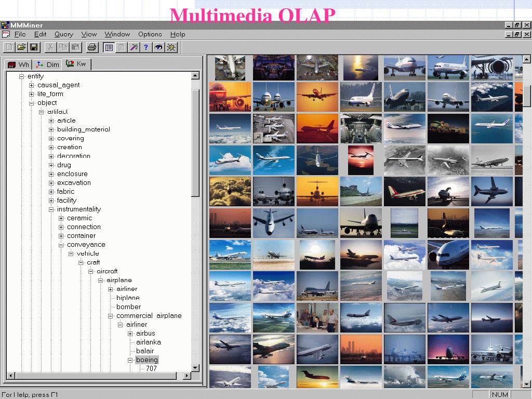Select the bomber tree item
Image resolution: width=532 pixels, height=399 pixels.
[x=129, y=307]
